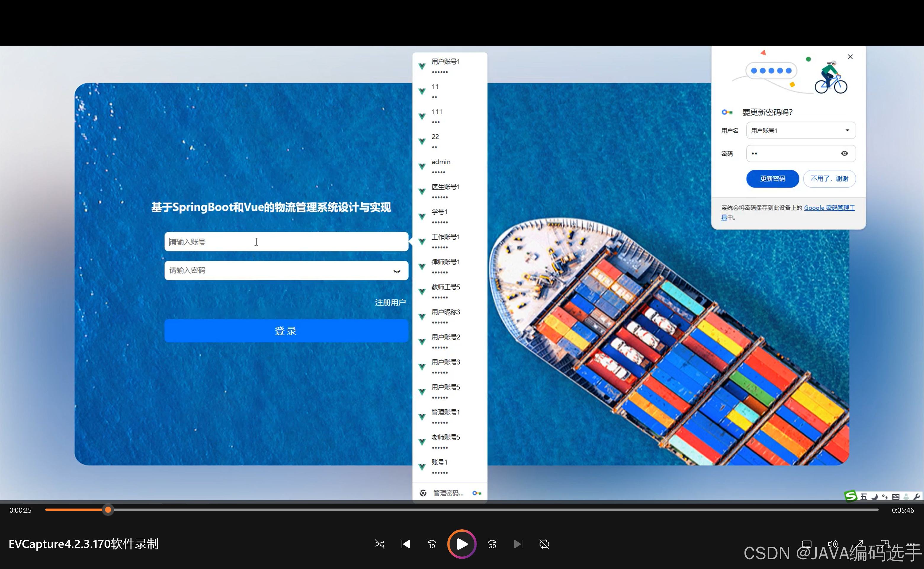Choose 管理账号1 saved login
Viewport: 924px width, 569px height.
[x=450, y=417]
